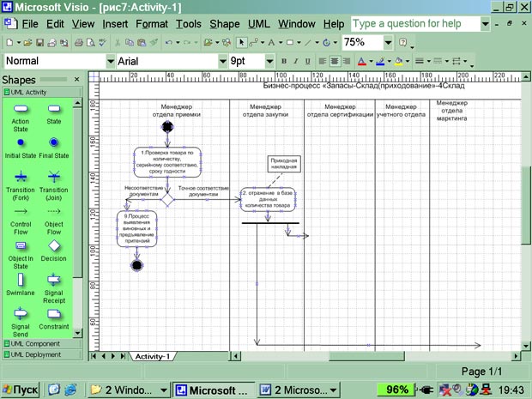The height and width of the screenshot is (399, 532).
Task: Set text alignment to right
Action: coord(347,61)
